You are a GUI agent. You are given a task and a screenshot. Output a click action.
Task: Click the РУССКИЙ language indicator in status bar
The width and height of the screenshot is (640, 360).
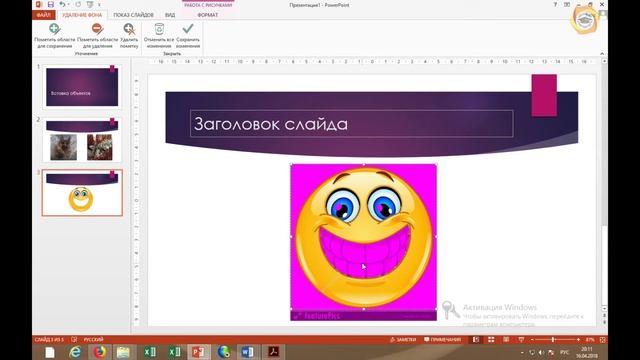93,340
